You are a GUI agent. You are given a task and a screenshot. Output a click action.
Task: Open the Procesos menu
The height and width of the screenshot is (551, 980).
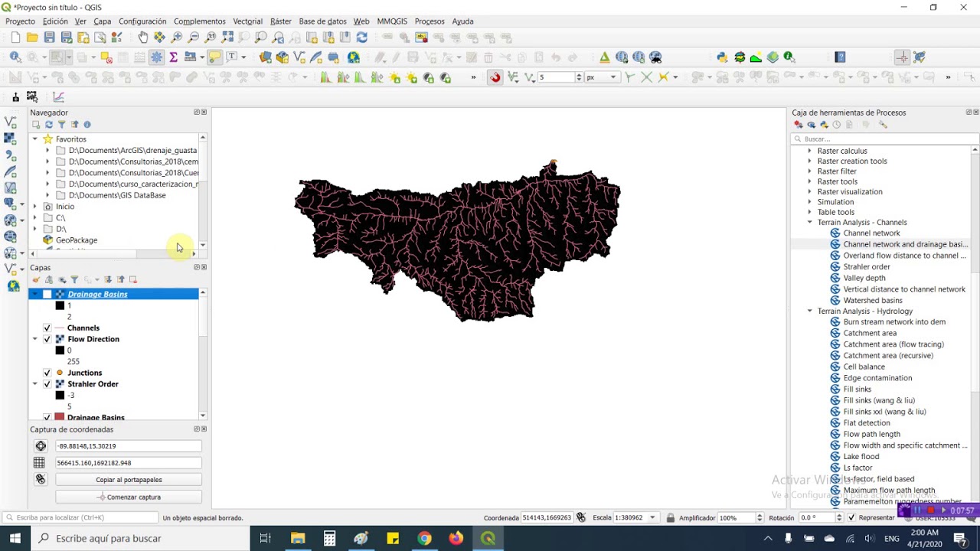430,21
